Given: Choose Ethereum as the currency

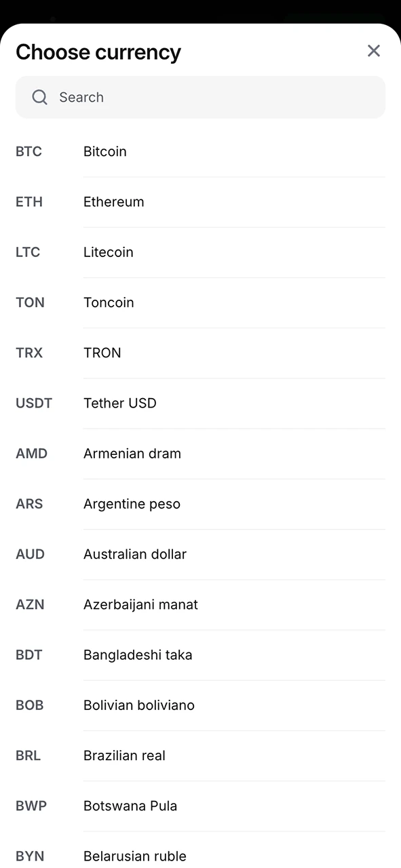Looking at the screenshot, I should click(x=200, y=202).
